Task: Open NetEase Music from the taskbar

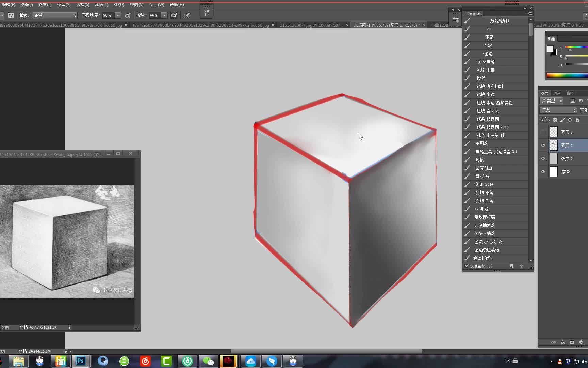Action: [x=145, y=361]
